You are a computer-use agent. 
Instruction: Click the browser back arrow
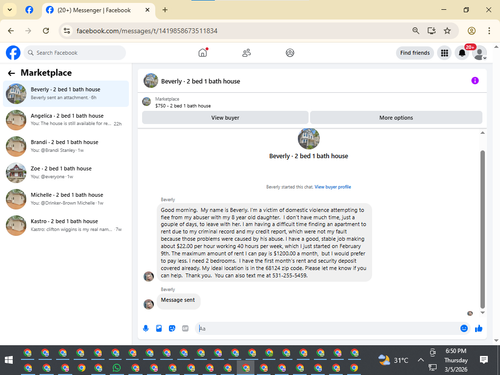[11, 31]
